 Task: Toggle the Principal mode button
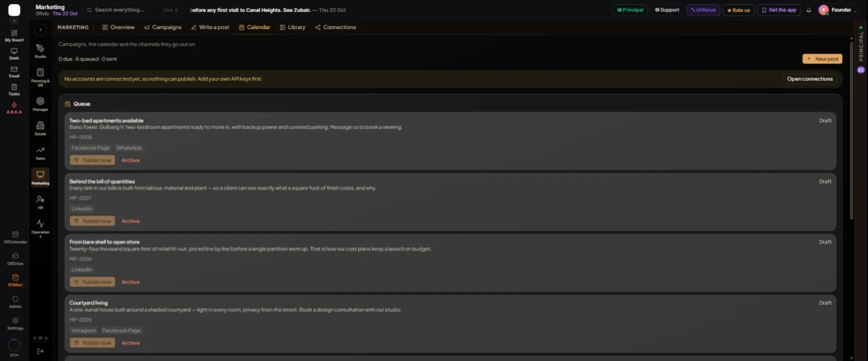point(630,10)
